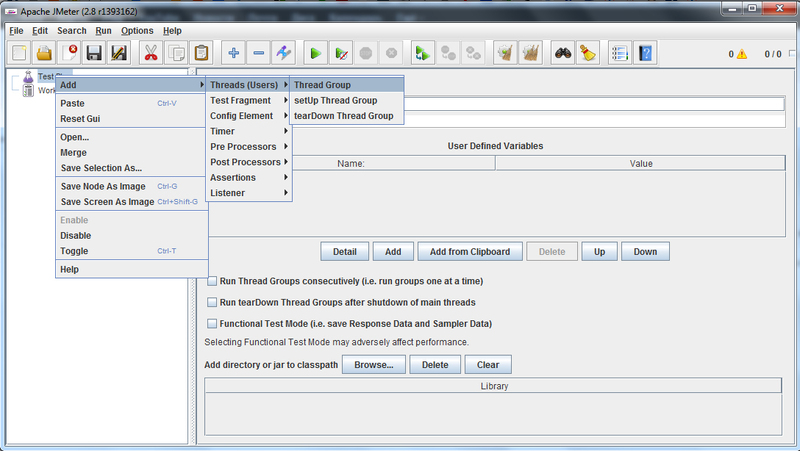Click the Detail button

tap(344, 252)
